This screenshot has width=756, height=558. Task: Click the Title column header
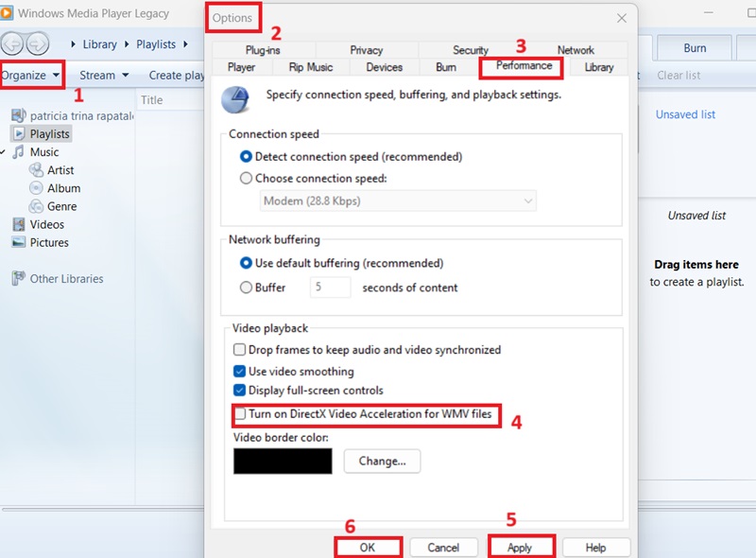pos(151,100)
